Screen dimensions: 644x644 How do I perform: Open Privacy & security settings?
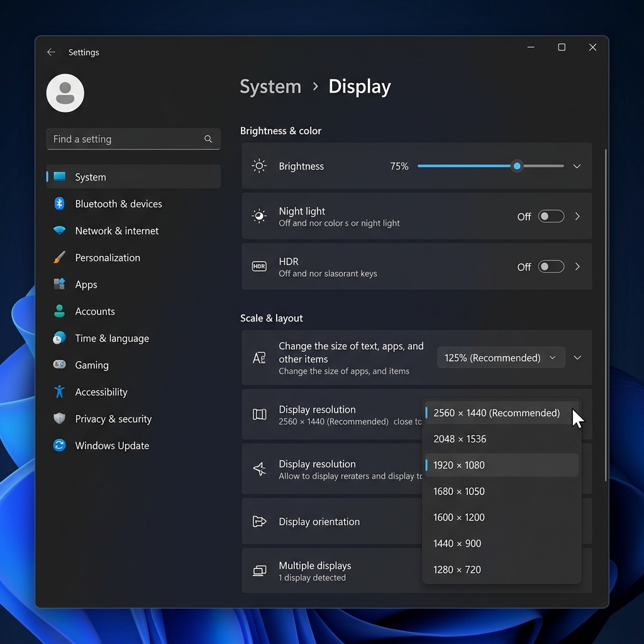[x=133, y=419]
